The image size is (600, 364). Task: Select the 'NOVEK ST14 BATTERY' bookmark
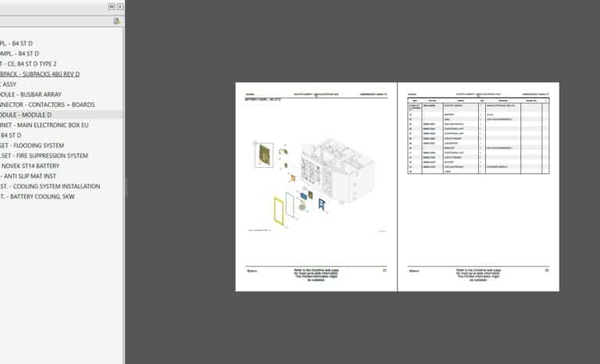pyautogui.click(x=30, y=166)
